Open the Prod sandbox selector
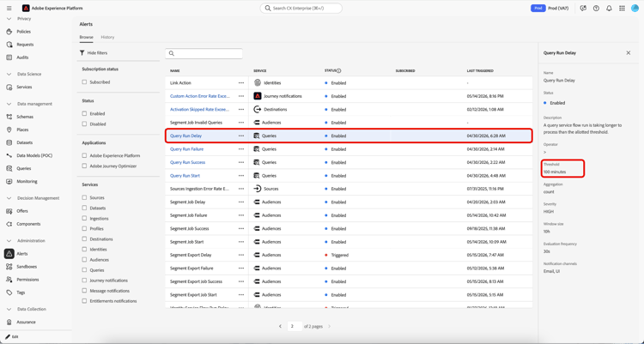The height and width of the screenshot is (344, 644). (x=550, y=9)
